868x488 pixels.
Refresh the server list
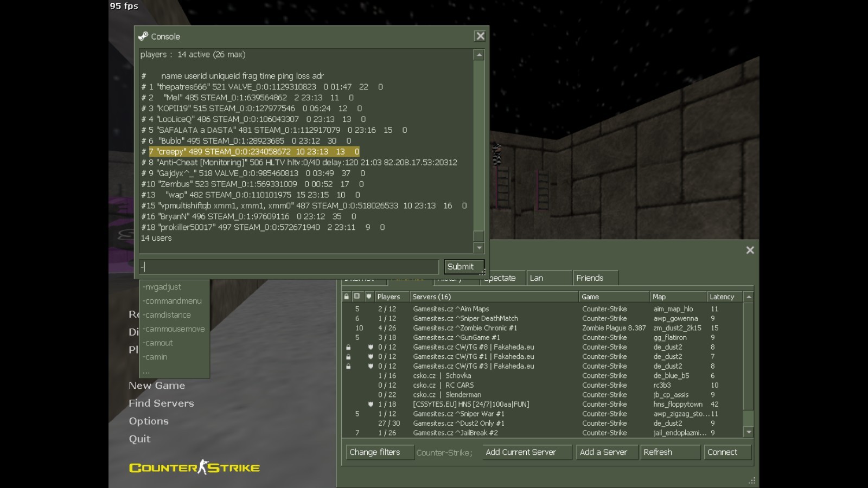pyautogui.click(x=669, y=452)
